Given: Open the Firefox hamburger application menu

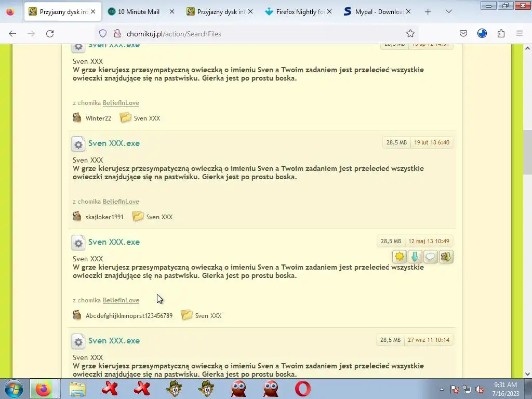Looking at the screenshot, I should 520,33.
